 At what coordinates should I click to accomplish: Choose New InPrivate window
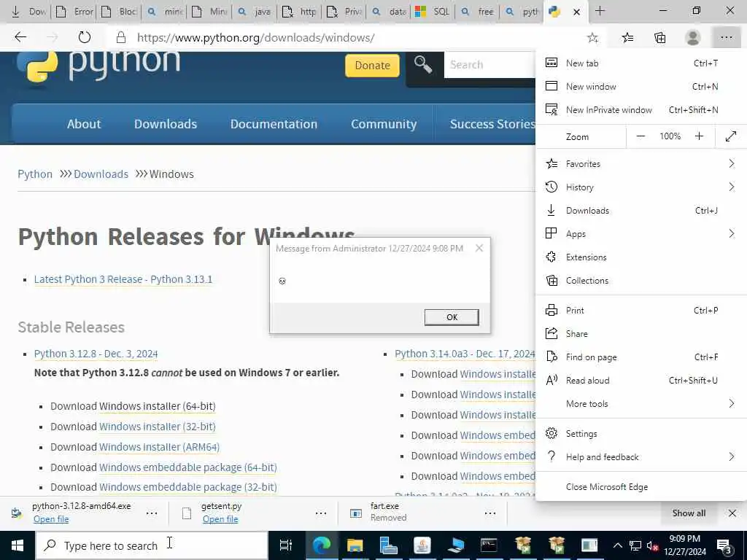[640, 109]
